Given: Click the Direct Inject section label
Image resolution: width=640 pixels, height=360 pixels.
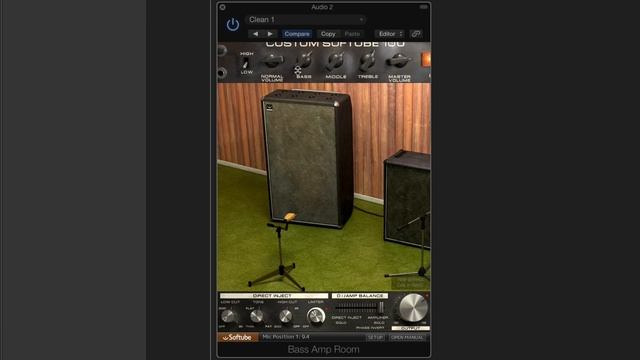Looking at the screenshot, I should point(273,296).
